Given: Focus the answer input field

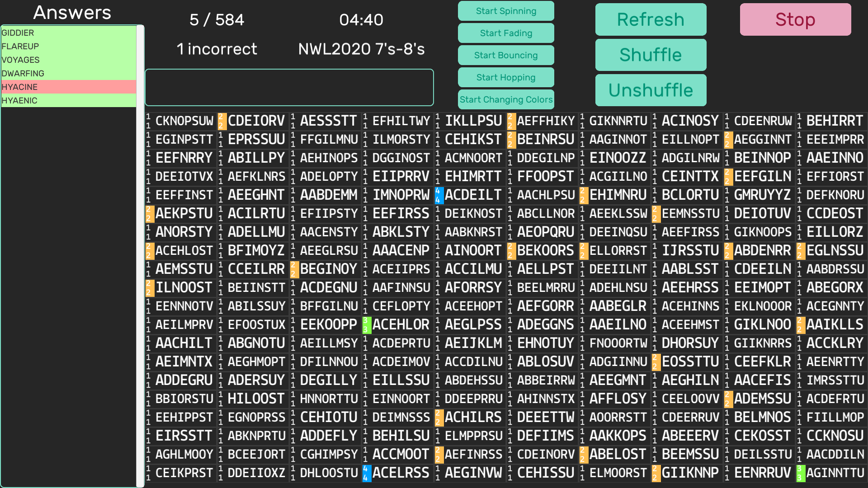Looking at the screenshot, I should pyautogui.click(x=289, y=87).
